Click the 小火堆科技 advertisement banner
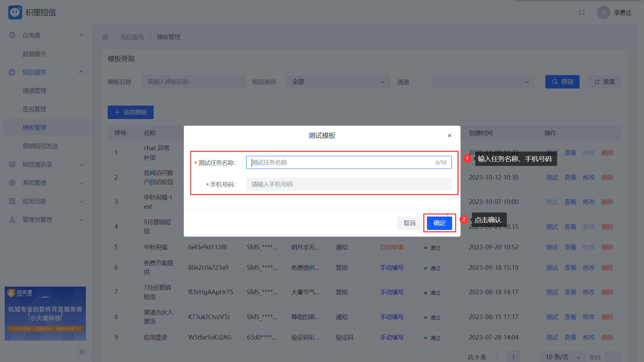The height and width of the screenshot is (362, 644). pos(45,313)
